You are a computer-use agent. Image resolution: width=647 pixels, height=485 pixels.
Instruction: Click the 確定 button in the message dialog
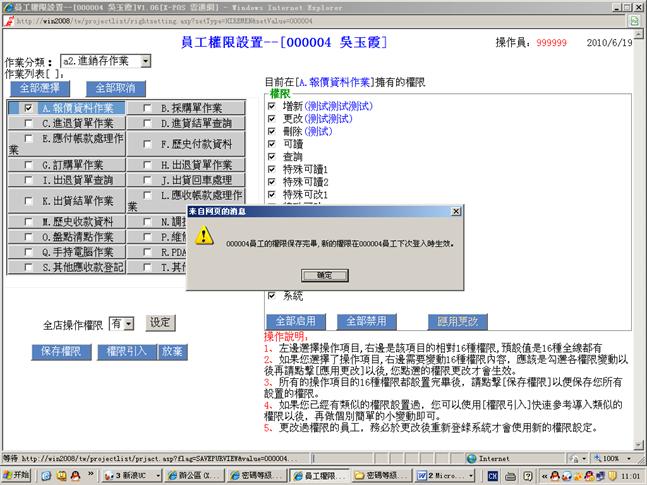pyautogui.click(x=325, y=274)
